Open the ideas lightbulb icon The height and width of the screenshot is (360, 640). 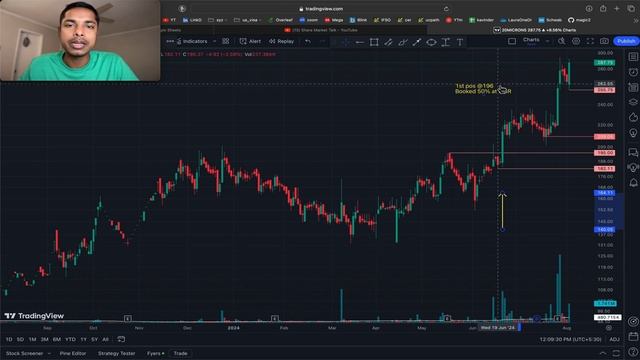pos(633,133)
